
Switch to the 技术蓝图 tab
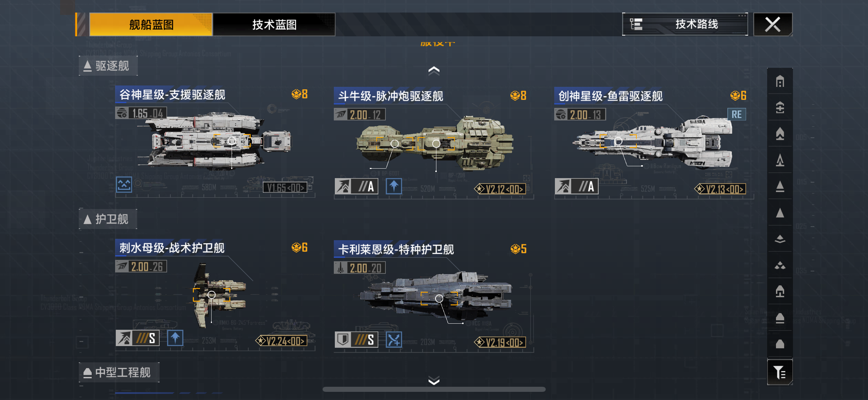[274, 24]
